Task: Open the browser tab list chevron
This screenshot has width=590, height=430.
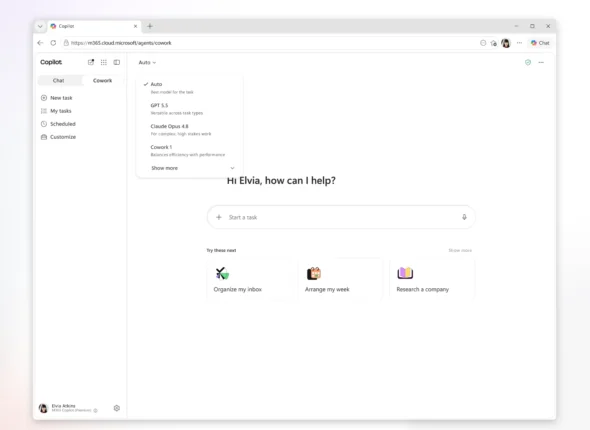Action: 40,26
